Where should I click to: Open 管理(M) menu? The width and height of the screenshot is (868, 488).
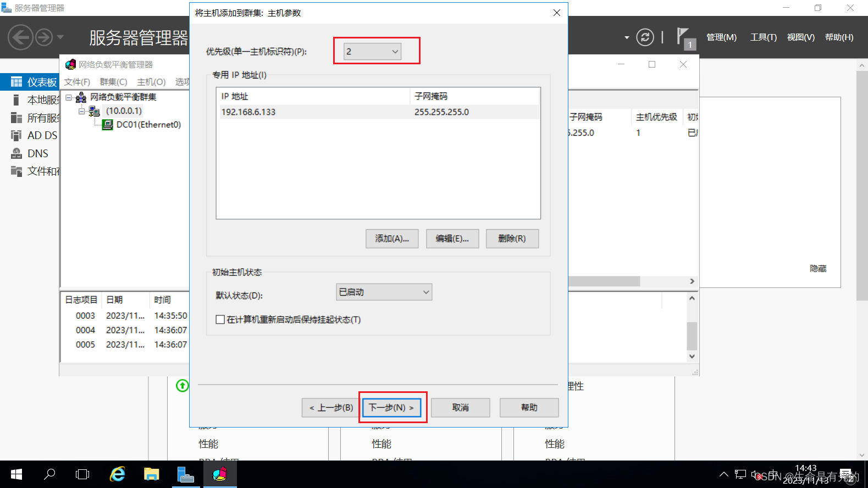click(721, 37)
